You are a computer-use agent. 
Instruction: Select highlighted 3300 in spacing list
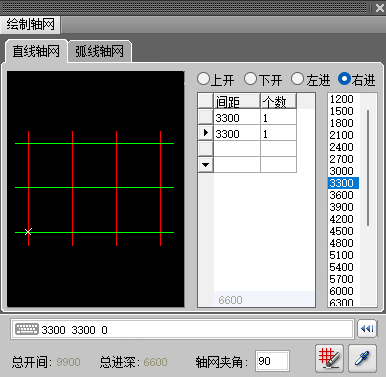pos(343,183)
